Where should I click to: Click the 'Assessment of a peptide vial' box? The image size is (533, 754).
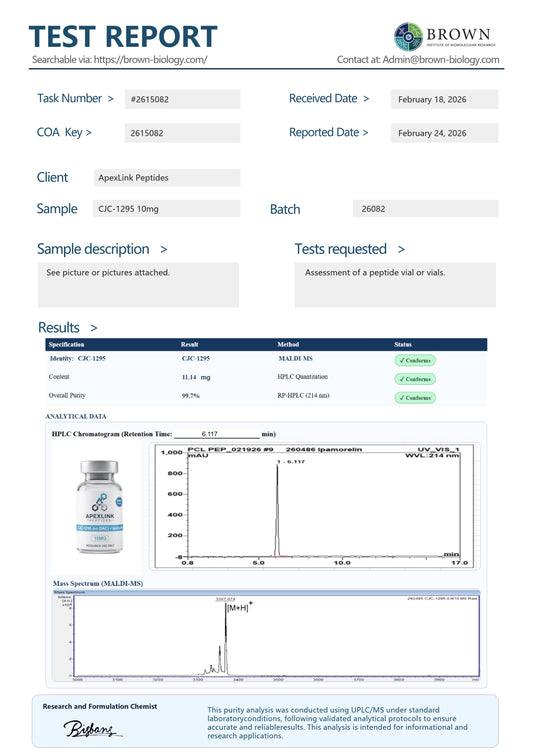[395, 285]
